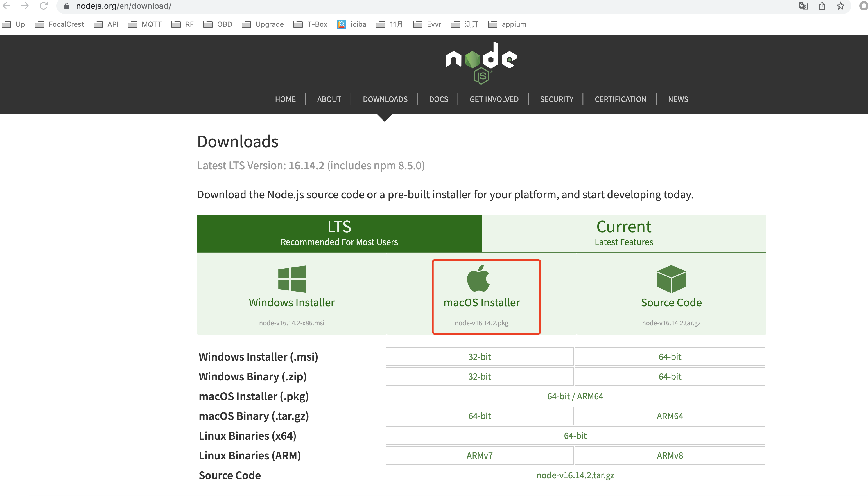This screenshot has width=868, height=496.
Task: Open the OBD bookmarks folder
Action: [218, 24]
